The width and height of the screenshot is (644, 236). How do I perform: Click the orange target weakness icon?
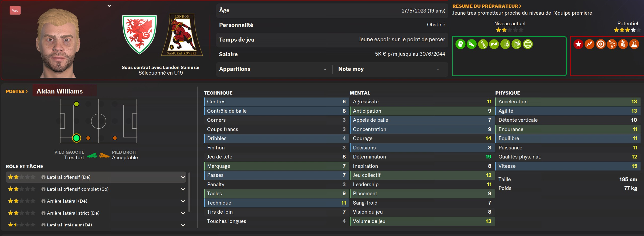pyautogui.click(x=601, y=44)
